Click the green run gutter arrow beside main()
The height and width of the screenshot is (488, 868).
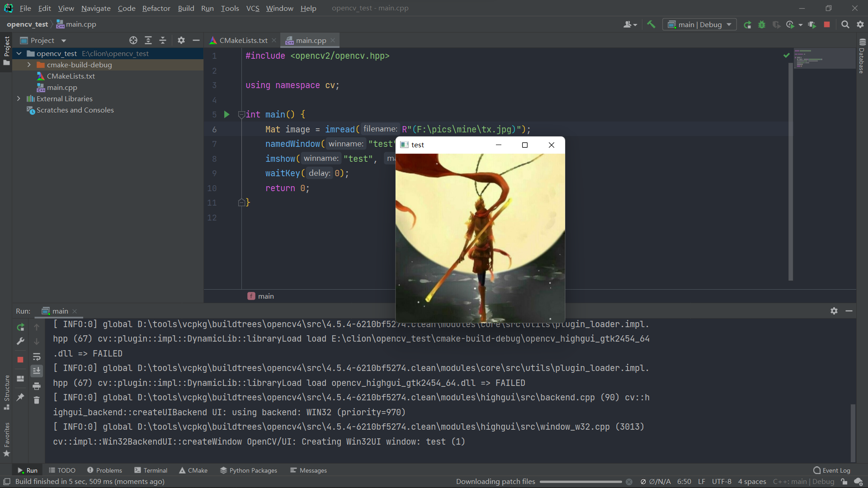[227, 114]
